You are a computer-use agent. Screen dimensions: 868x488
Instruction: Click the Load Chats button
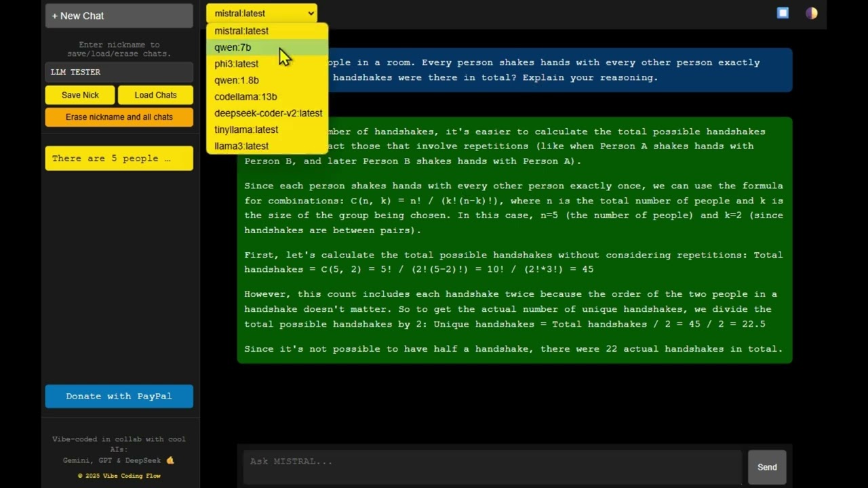(x=155, y=95)
